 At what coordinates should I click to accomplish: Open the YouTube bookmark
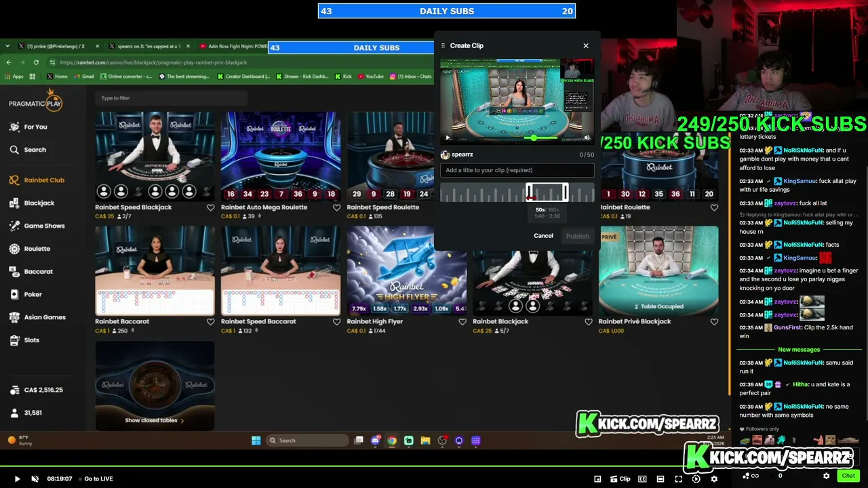pos(370,77)
